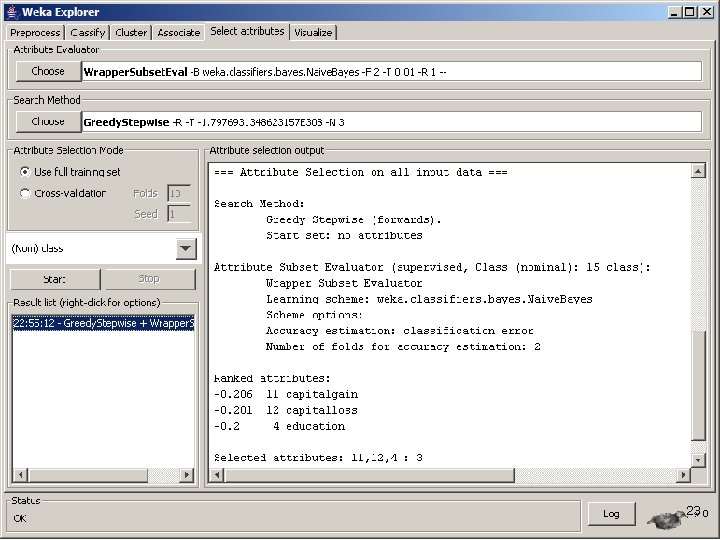Viewport: 720px width, 540px height.
Task: Click the result list scroll right arrow
Action: coord(186,475)
